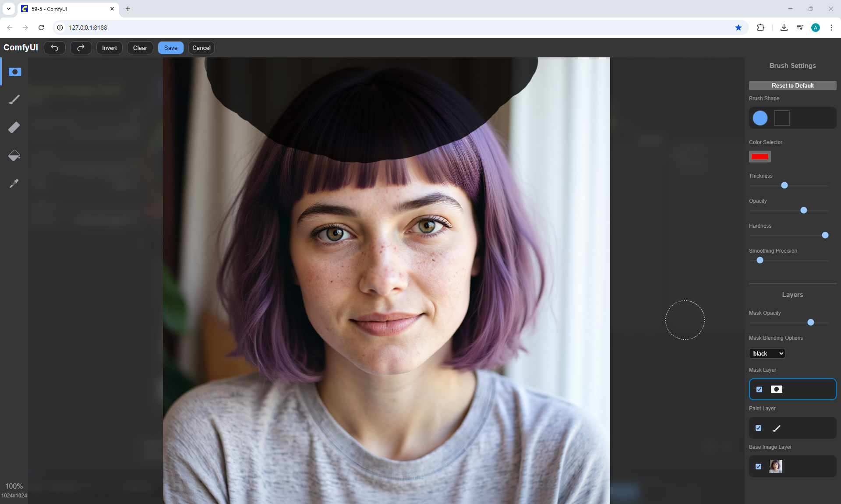841x504 pixels.
Task: Open the browser tab search dropdown
Action: pyautogui.click(x=9, y=9)
